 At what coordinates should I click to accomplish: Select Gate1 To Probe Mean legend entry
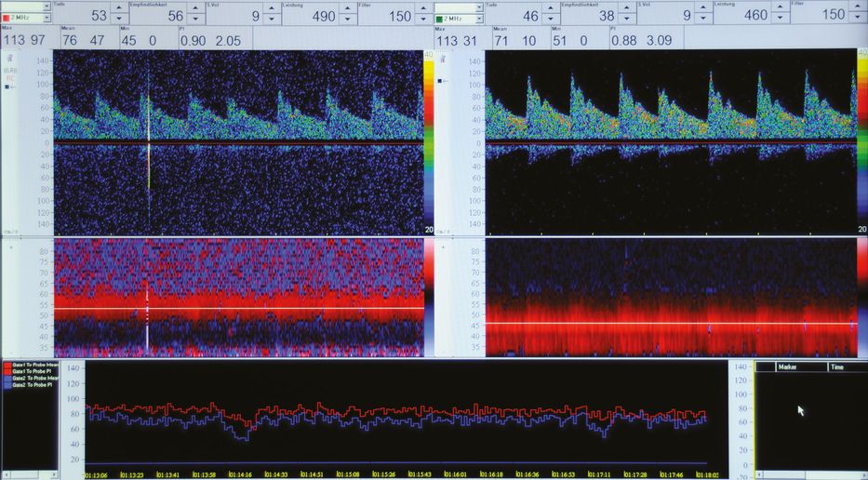pyautogui.click(x=32, y=365)
